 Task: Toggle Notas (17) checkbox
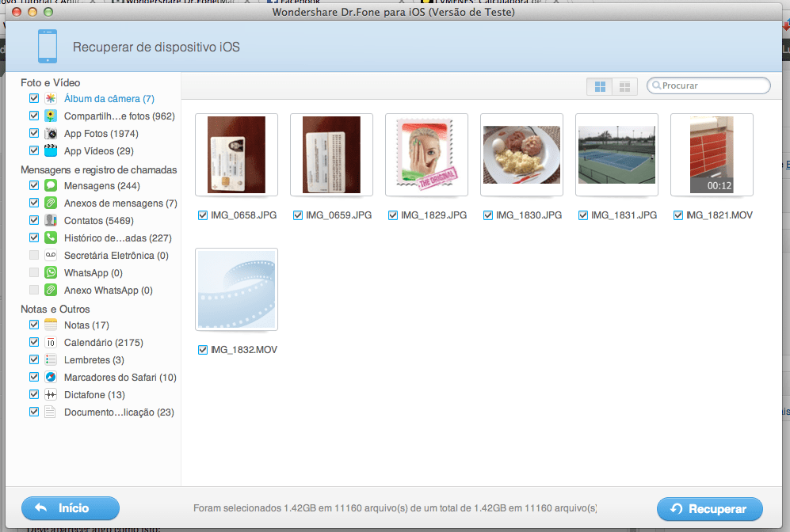34,325
